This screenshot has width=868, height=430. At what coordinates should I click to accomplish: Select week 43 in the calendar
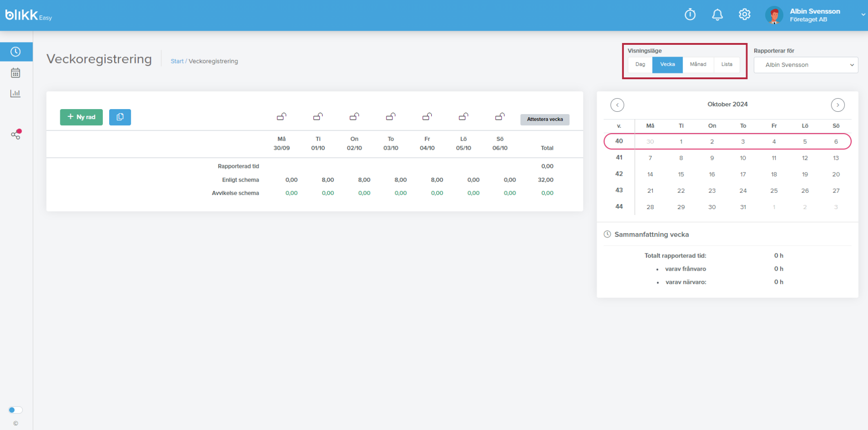point(619,190)
